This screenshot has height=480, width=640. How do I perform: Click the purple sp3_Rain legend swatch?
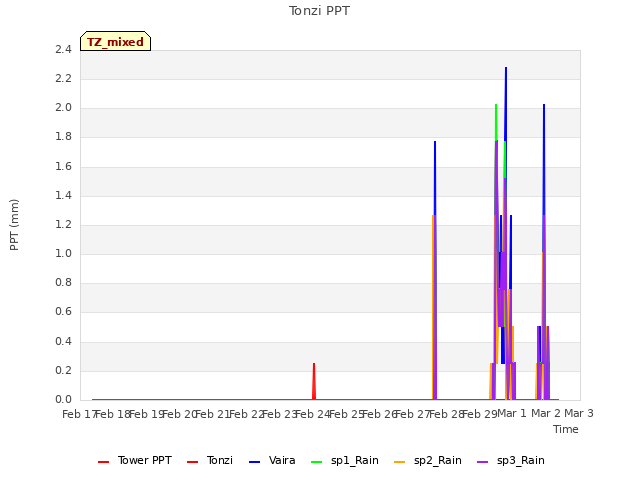point(482,462)
